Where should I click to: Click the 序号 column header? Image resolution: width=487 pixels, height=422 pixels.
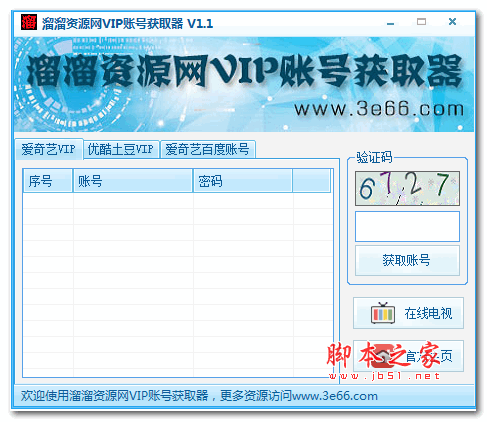(48, 181)
